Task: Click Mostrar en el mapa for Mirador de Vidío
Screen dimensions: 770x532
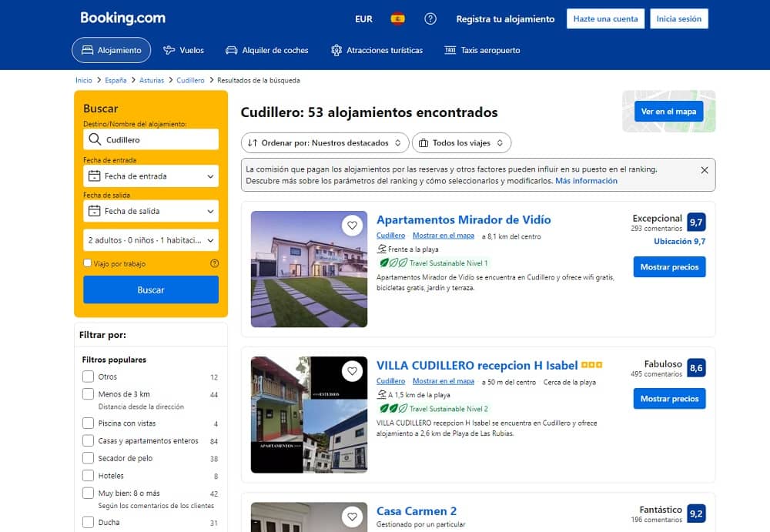Action: pos(444,236)
